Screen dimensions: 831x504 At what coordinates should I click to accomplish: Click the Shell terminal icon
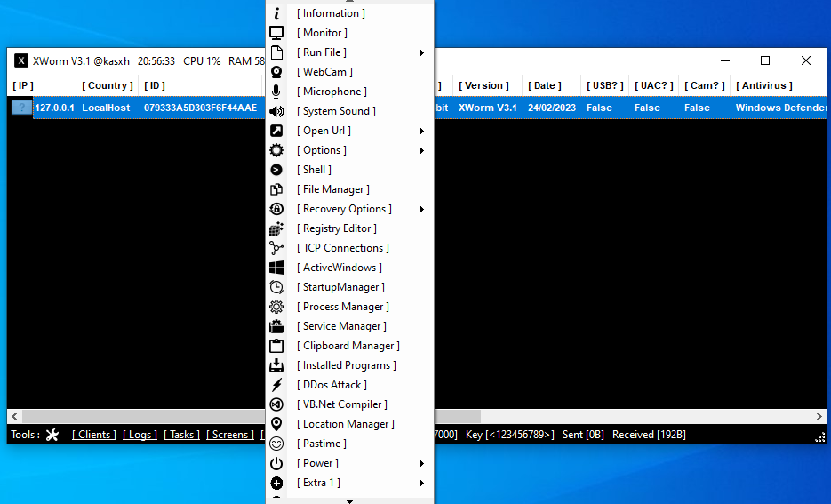(x=276, y=170)
